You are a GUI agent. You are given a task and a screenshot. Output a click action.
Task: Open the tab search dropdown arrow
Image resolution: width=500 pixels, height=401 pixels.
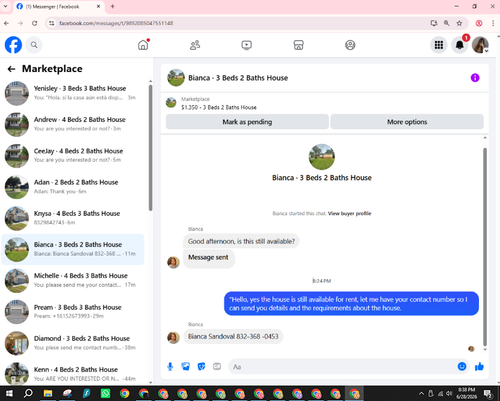[x=5, y=6]
